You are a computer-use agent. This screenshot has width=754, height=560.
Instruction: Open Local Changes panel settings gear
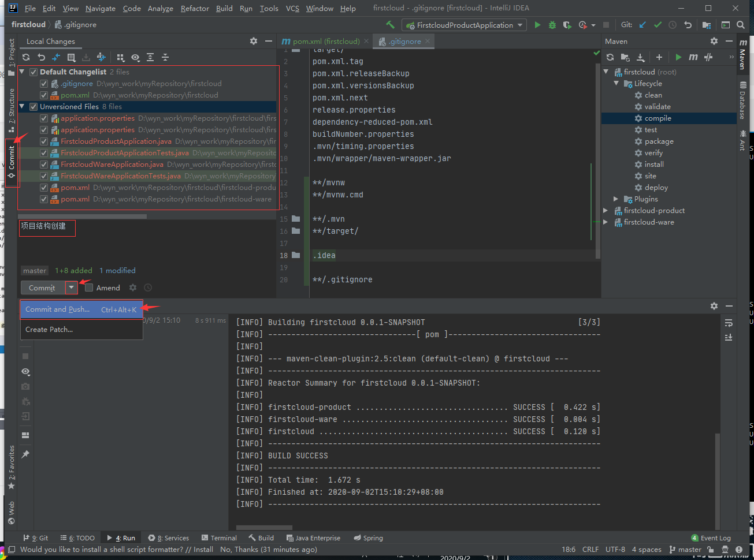[x=254, y=41]
